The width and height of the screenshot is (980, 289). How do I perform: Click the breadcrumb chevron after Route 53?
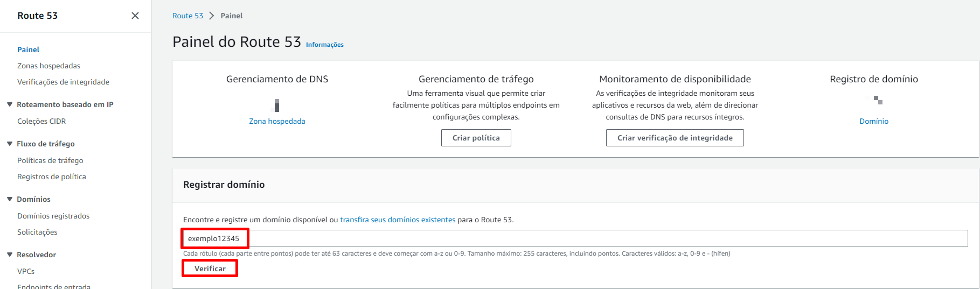pyautogui.click(x=212, y=16)
